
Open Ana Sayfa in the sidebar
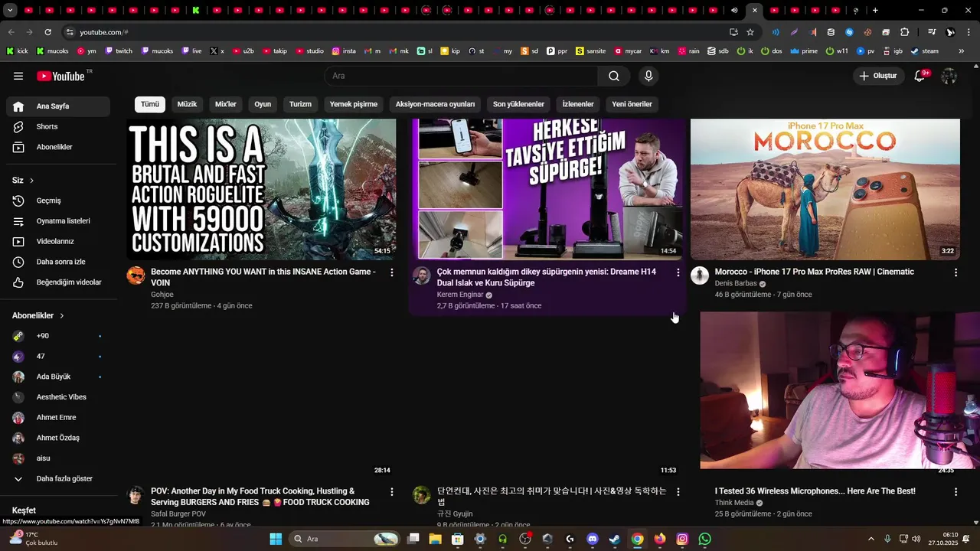(x=58, y=106)
